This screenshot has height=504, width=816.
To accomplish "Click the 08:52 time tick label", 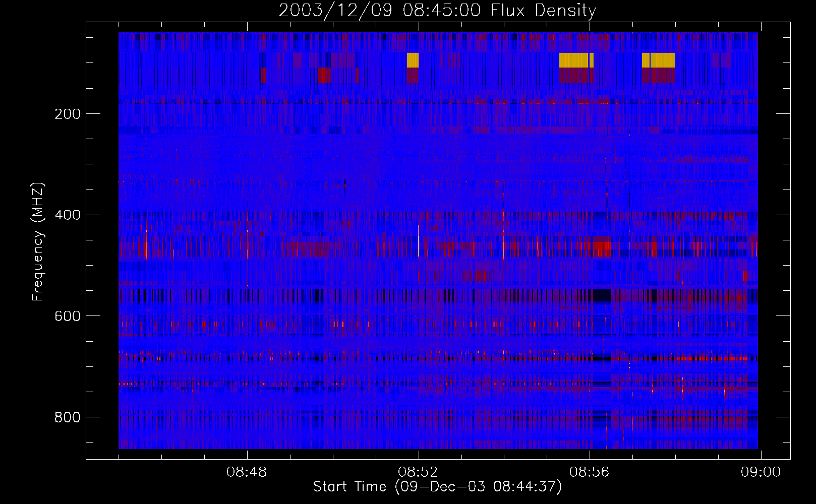I will [418, 472].
